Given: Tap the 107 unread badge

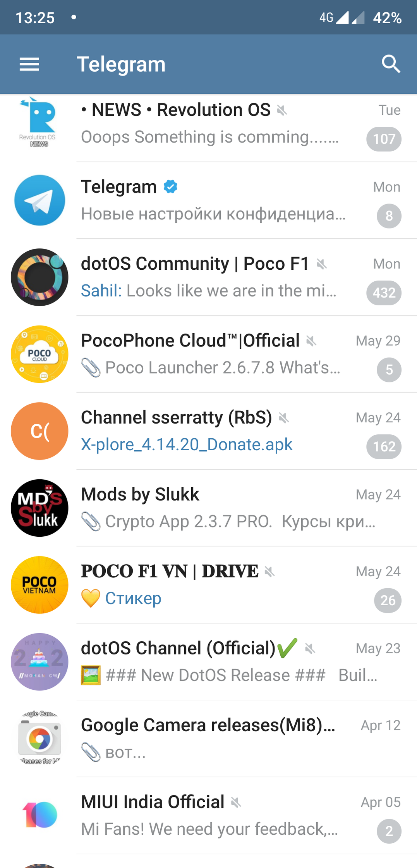Looking at the screenshot, I should tap(384, 139).
